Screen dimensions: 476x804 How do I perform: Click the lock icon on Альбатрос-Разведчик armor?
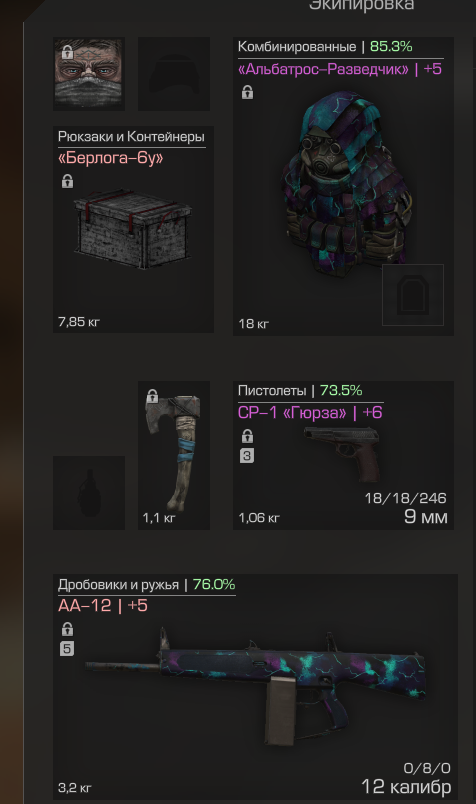tap(247, 92)
